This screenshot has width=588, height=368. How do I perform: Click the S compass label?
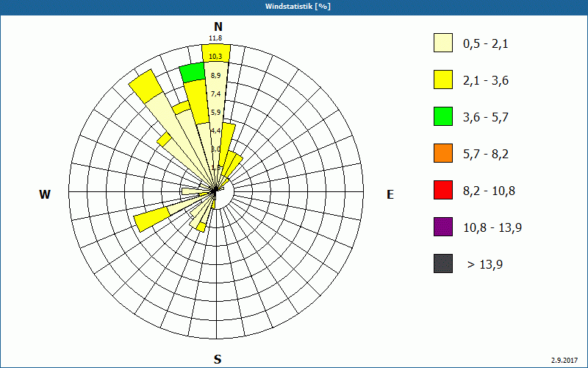pos(218,359)
